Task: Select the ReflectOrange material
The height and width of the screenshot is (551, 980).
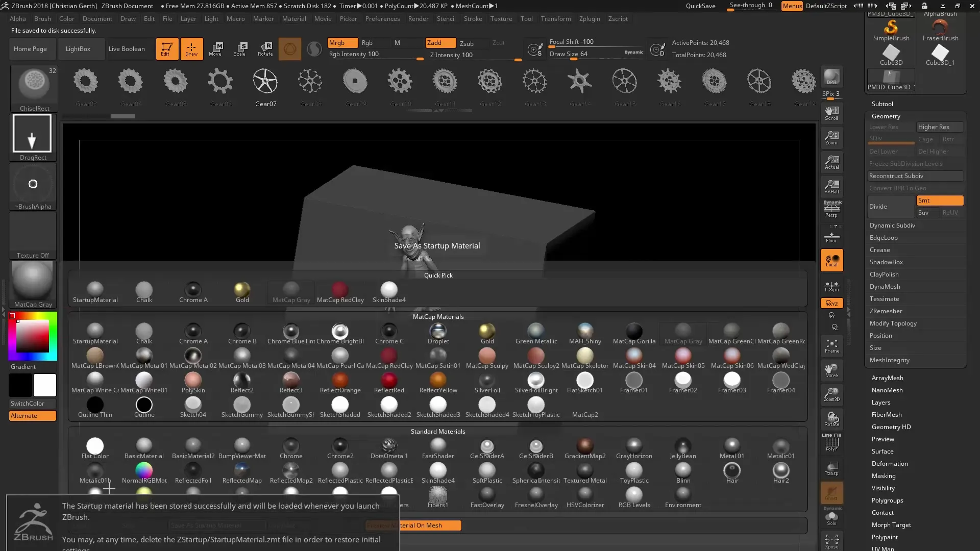Action: pyautogui.click(x=340, y=383)
